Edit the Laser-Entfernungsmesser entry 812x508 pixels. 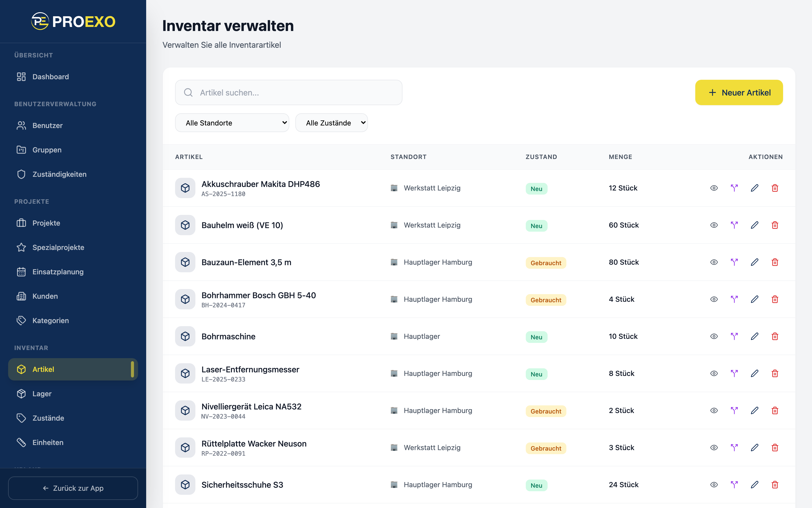(x=754, y=373)
